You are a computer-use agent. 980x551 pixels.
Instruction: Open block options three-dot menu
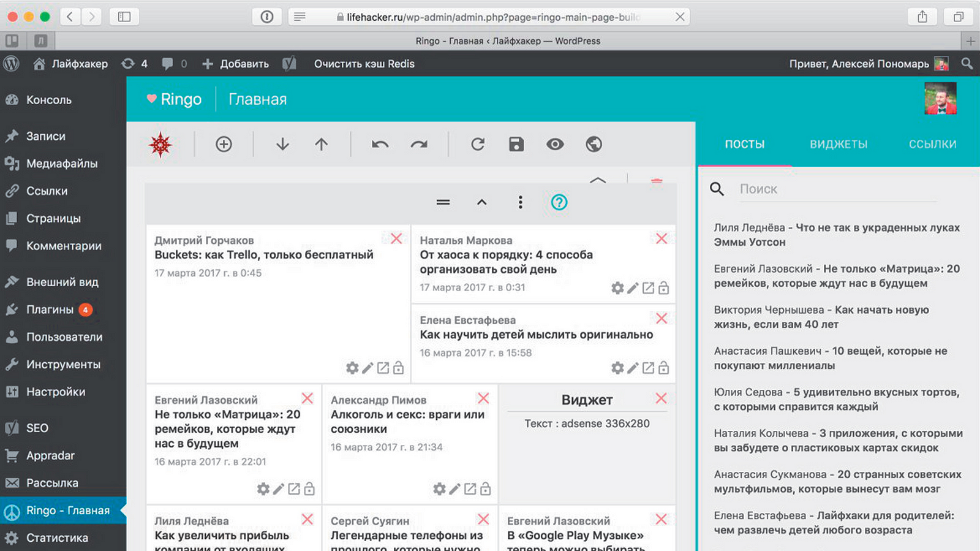click(520, 202)
